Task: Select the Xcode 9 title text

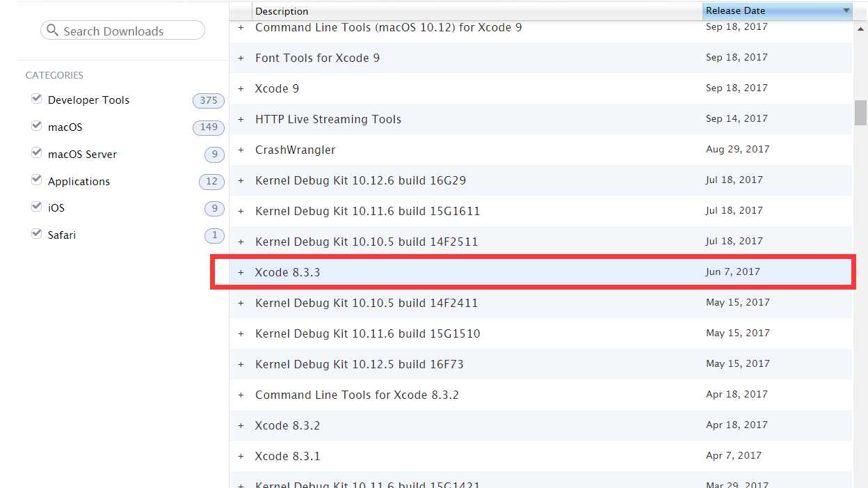Action: pyautogui.click(x=277, y=88)
